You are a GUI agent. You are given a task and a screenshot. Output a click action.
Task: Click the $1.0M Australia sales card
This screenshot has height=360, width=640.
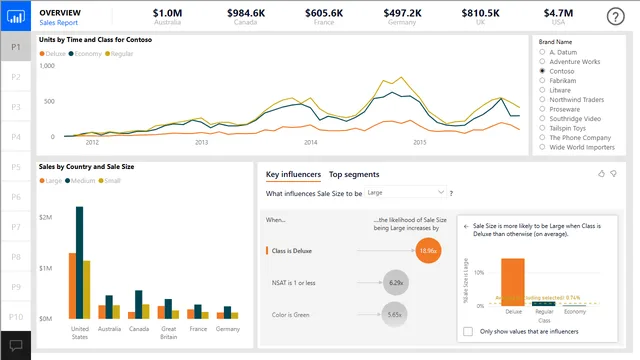click(x=167, y=17)
